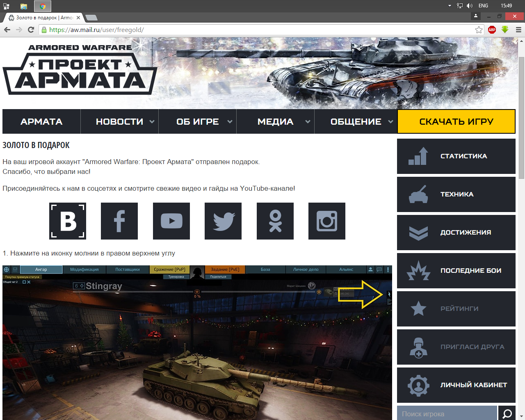Open the АРМАТА navigation item
Viewport: 525px width, 420px height.
41,122
